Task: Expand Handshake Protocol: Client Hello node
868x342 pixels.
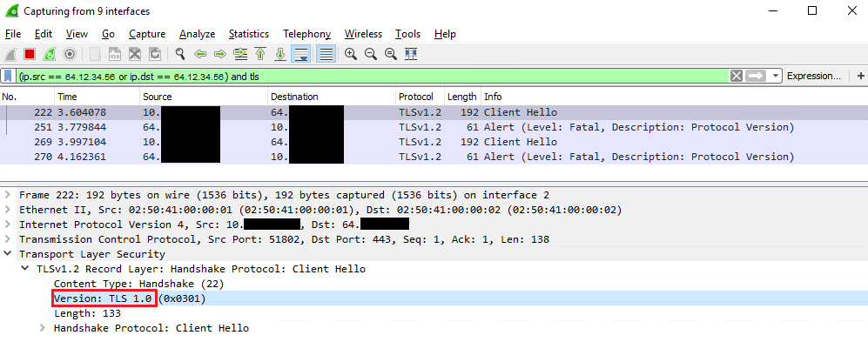Action: pos(42,328)
